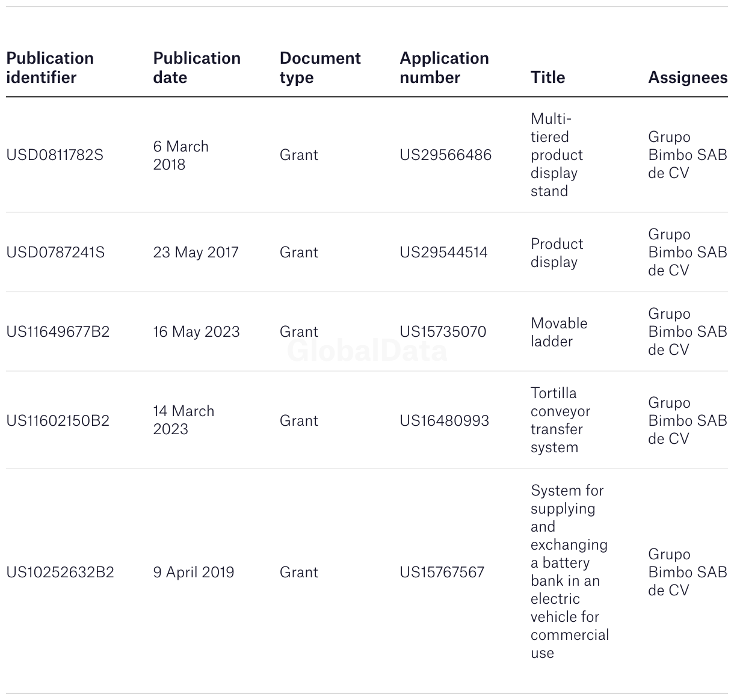Click the date 14 March 2023
734x700 pixels.
183,420
